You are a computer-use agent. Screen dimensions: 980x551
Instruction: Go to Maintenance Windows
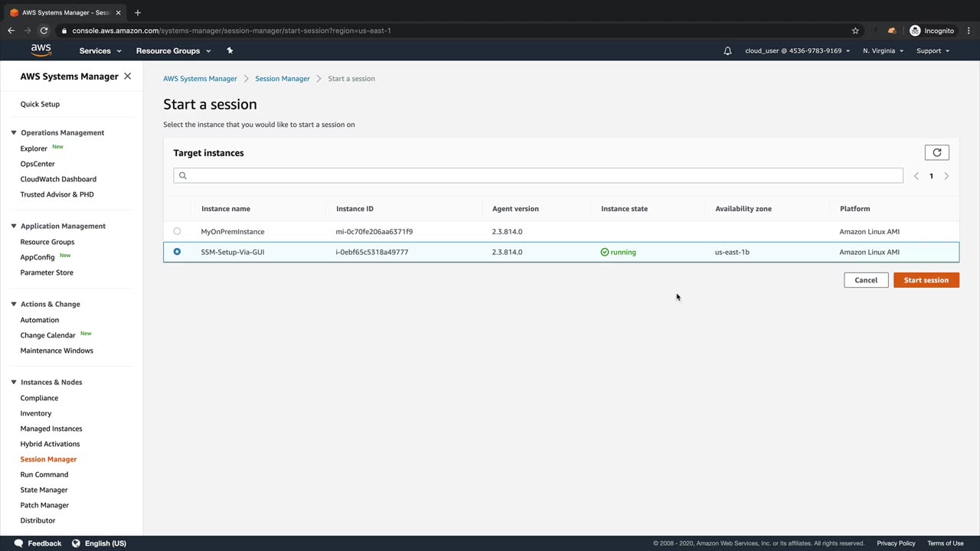pos(57,350)
